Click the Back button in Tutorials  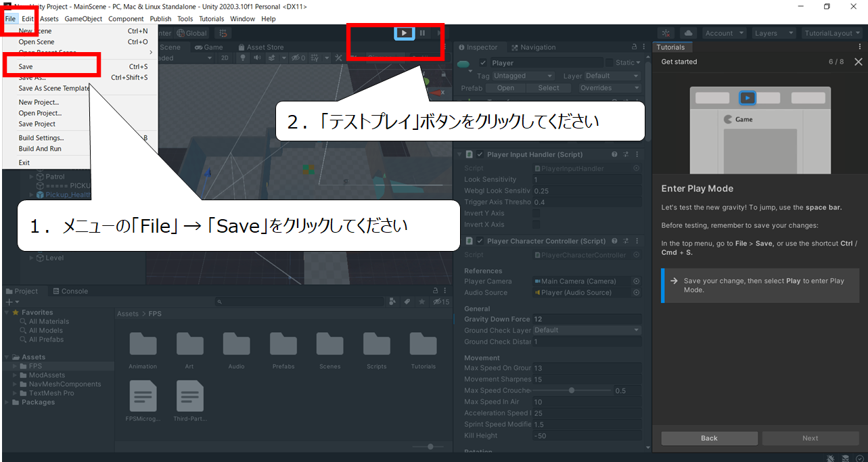pyautogui.click(x=709, y=438)
